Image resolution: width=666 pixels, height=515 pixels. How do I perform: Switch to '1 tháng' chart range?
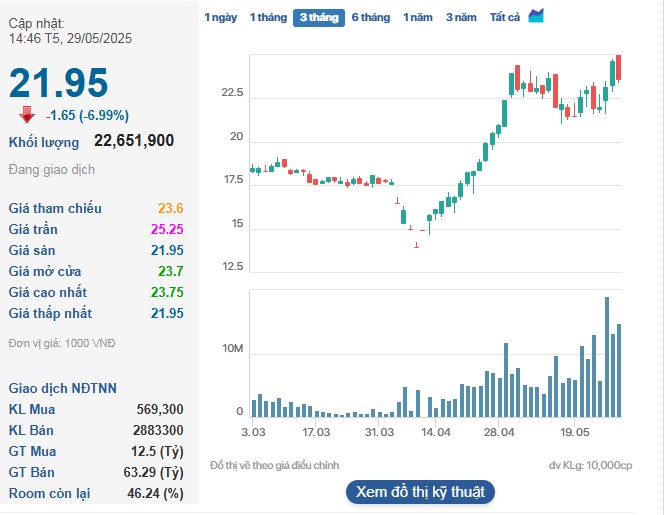(x=267, y=17)
